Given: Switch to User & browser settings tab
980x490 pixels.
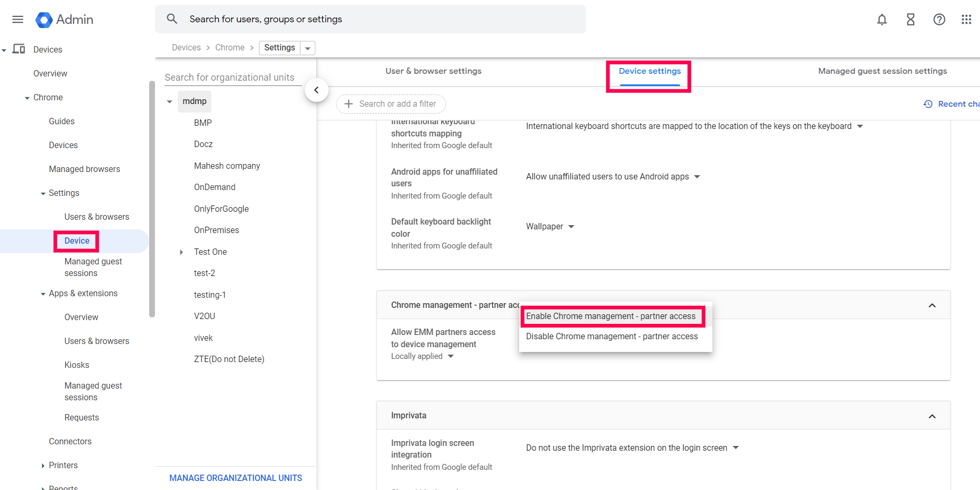Looking at the screenshot, I should 433,71.
